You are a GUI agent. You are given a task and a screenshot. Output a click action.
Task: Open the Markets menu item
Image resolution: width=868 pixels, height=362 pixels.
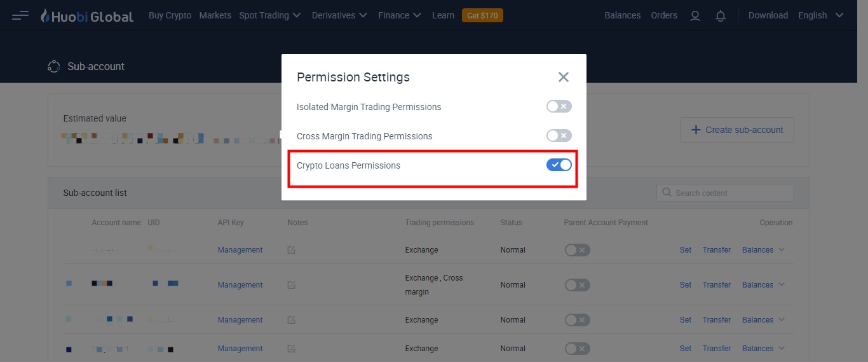click(x=215, y=15)
